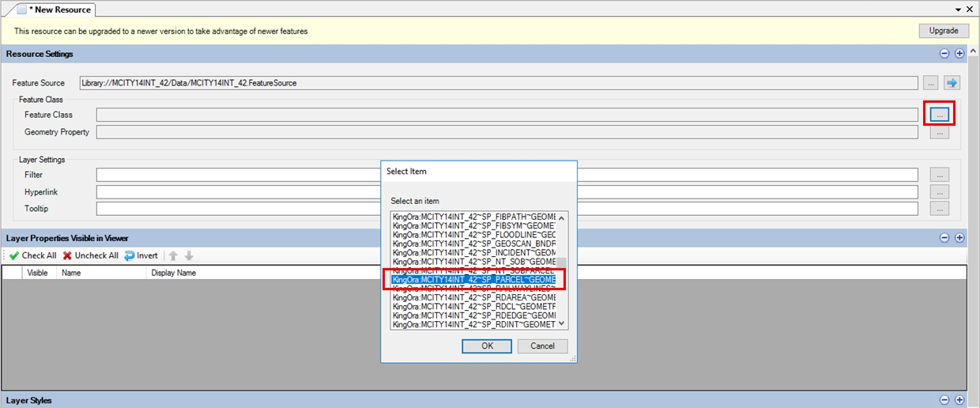This screenshot has height=408, width=980.
Task: Collapse the Resource Settings section
Action: coord(944,54)
